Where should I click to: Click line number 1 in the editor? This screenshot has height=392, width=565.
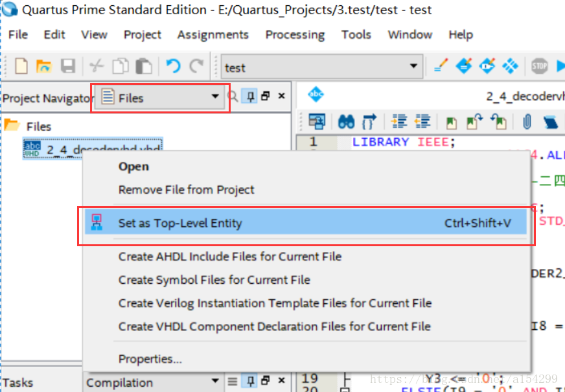coord(314,142)
